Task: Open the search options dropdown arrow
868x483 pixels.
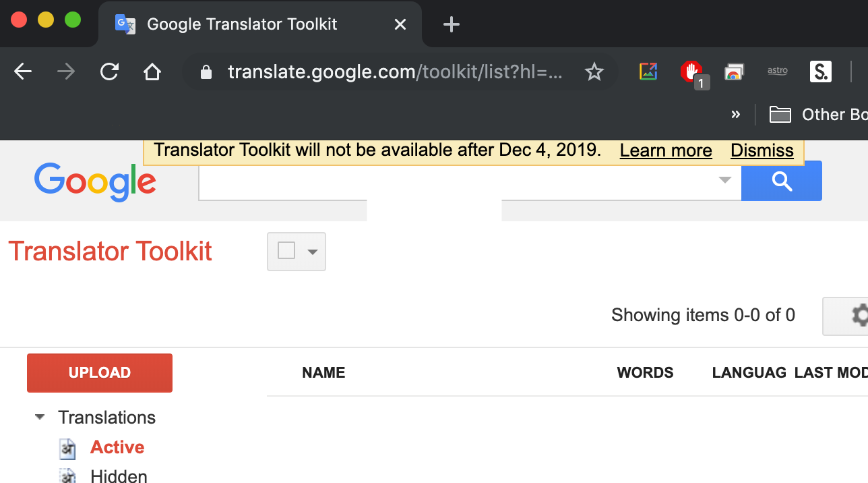Action: coord(725,179)
